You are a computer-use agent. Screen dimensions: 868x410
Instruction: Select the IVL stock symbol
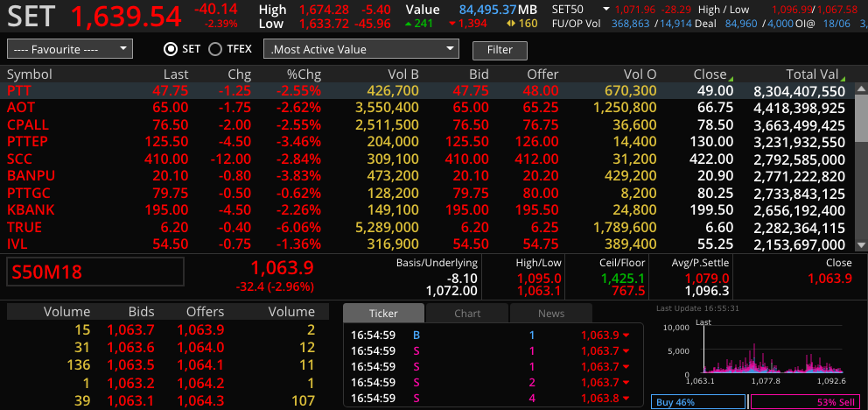tap(17, 244)
